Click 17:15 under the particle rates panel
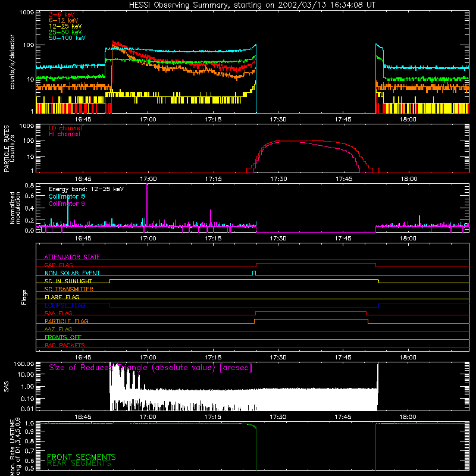This screenshot has height=476, width=476. coord(214,179)
